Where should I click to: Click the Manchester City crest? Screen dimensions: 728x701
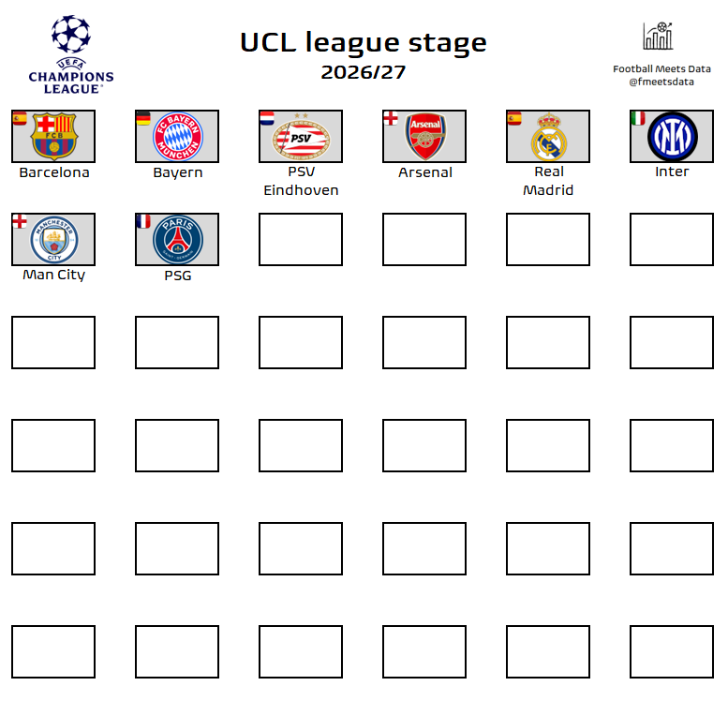[x=53, y=241]
